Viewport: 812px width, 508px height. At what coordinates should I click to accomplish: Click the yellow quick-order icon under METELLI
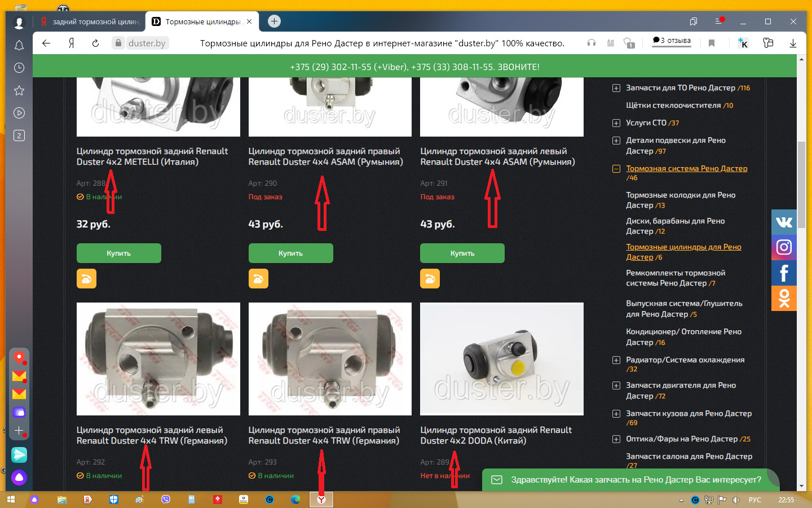coord(86,278)
